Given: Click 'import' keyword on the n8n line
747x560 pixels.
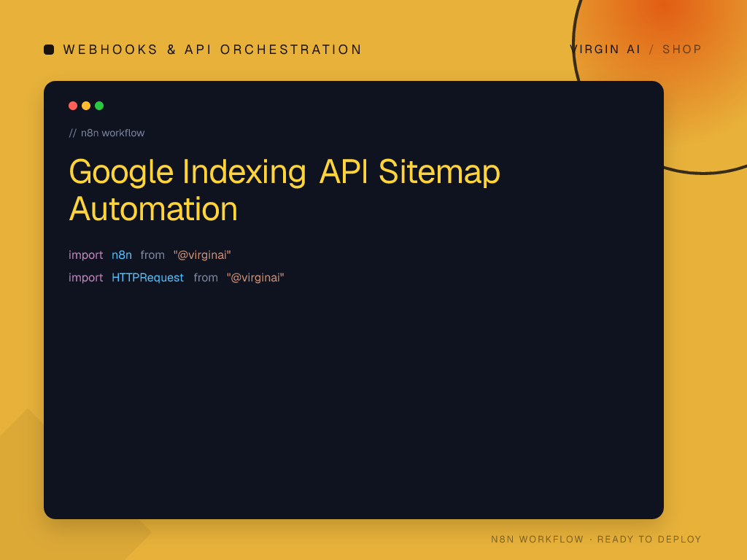Looking at the screenshot, I should click(x=86, y=255).
